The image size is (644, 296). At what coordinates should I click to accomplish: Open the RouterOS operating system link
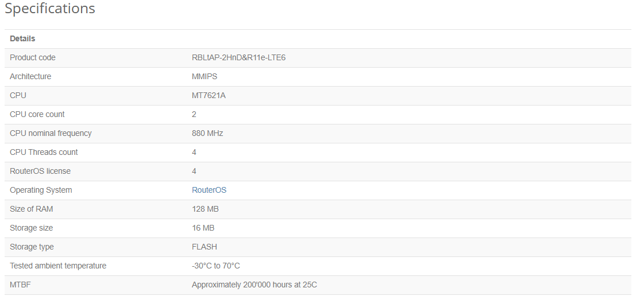pos(209,190)
